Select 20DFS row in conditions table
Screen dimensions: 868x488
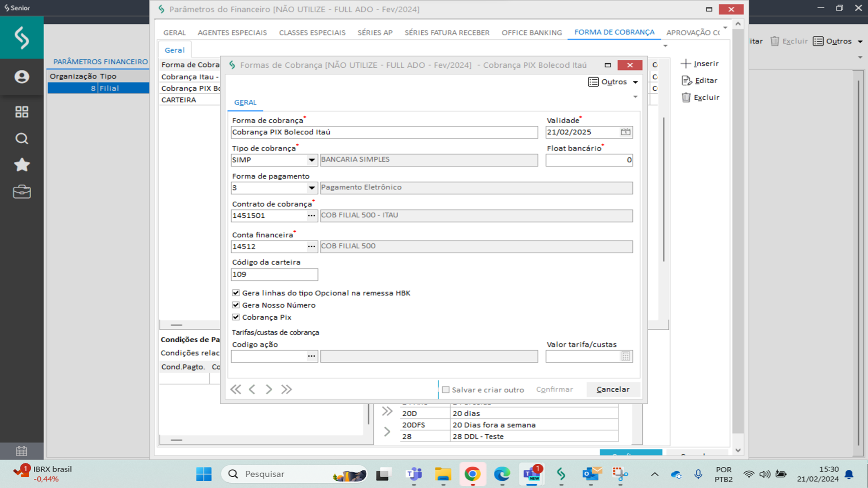509,425
